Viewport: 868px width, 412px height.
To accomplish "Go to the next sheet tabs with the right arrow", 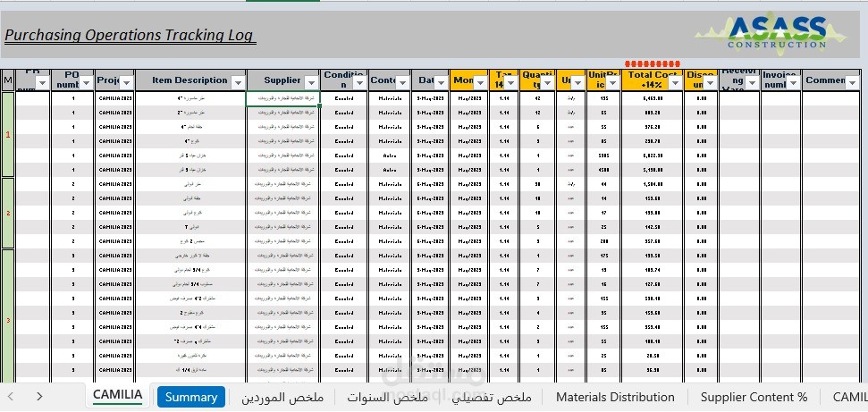I will pos(39,397).
